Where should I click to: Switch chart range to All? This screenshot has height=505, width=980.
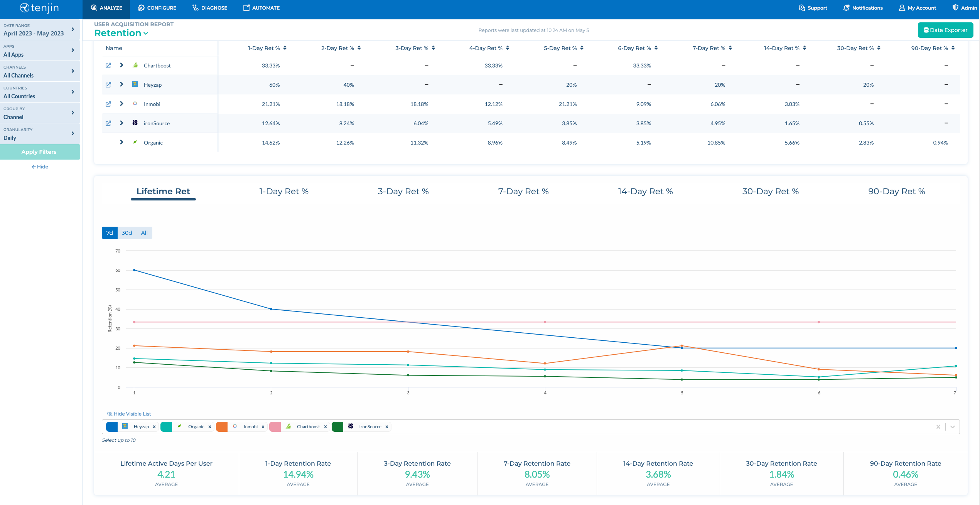pos(144,233)
